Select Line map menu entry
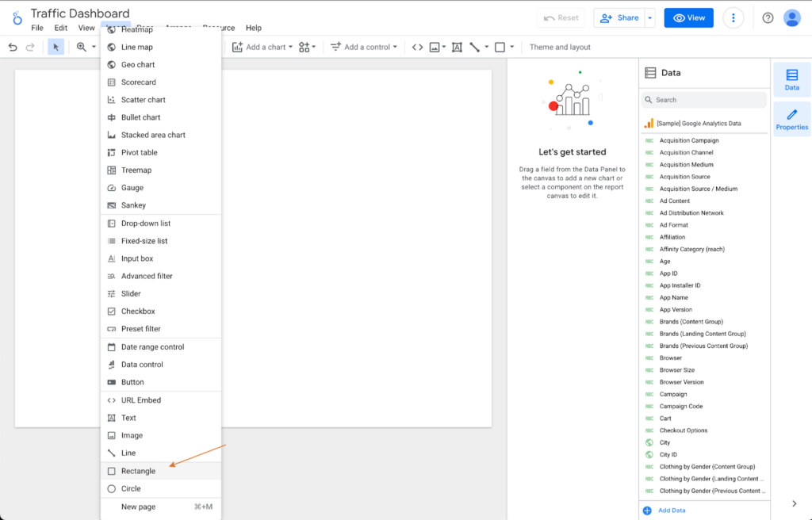This screenshot has height=520, width=812. [161, 47]
